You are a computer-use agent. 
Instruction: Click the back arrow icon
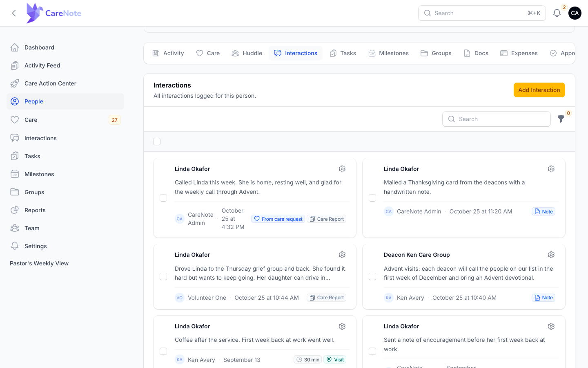pos(14,13)
